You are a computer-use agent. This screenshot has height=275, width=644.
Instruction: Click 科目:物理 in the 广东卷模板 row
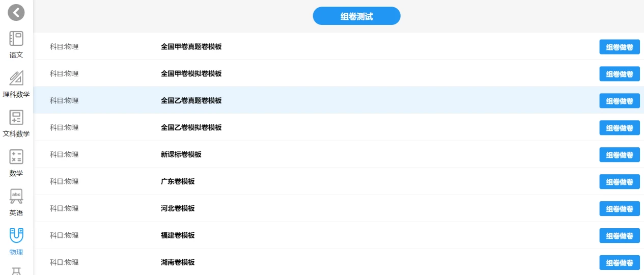(x=64, y=181)
